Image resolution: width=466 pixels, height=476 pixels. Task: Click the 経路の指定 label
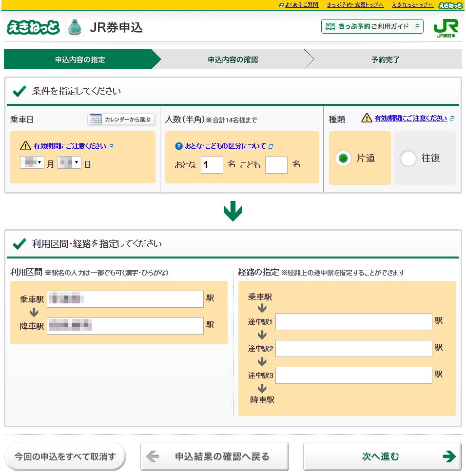258,272
